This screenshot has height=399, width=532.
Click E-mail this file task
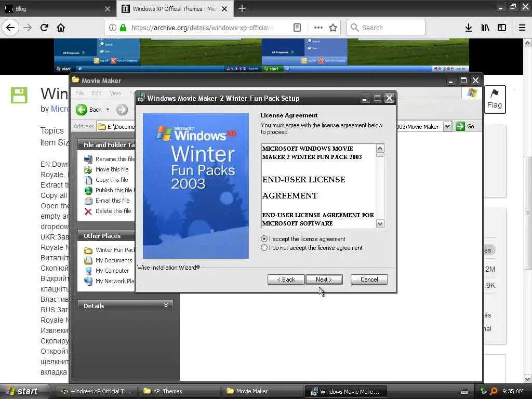coord(107,201)
